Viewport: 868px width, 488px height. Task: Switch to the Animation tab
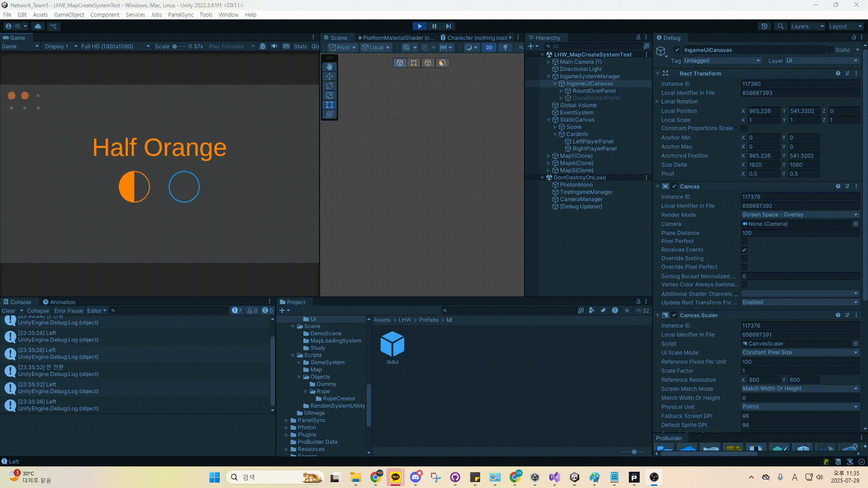click(59, 302)
